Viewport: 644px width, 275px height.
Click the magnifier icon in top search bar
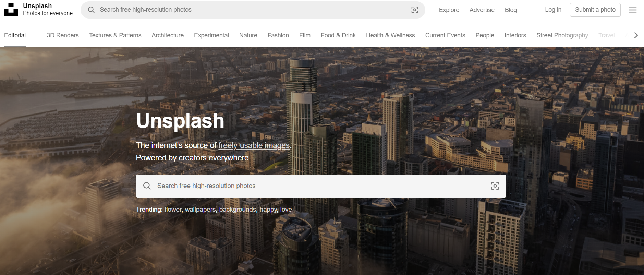pos(91,10)
